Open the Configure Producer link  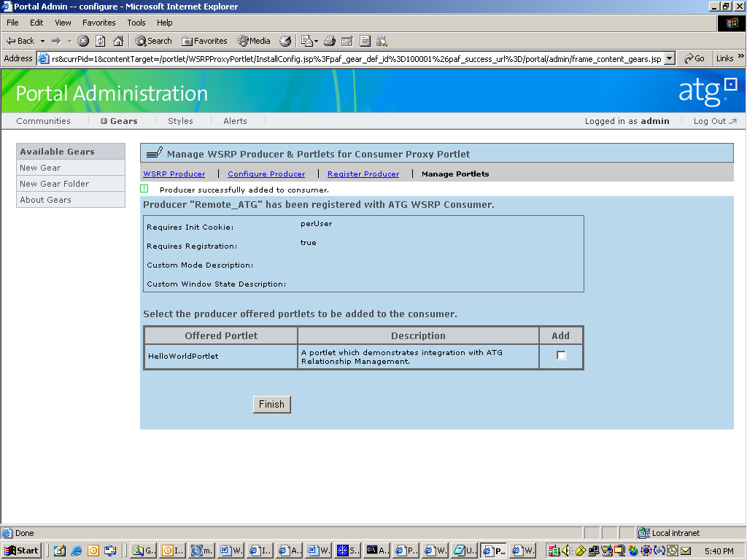click(x=266, y=174)
